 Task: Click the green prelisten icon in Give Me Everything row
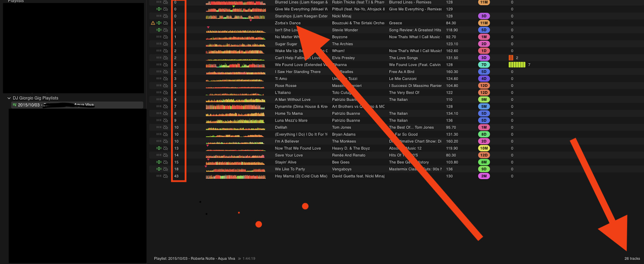159,9
